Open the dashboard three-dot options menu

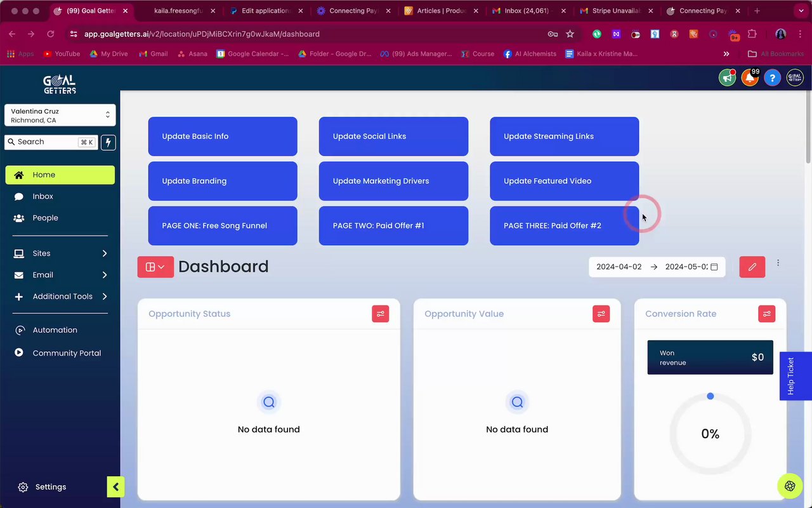click(x=778, y=263)
